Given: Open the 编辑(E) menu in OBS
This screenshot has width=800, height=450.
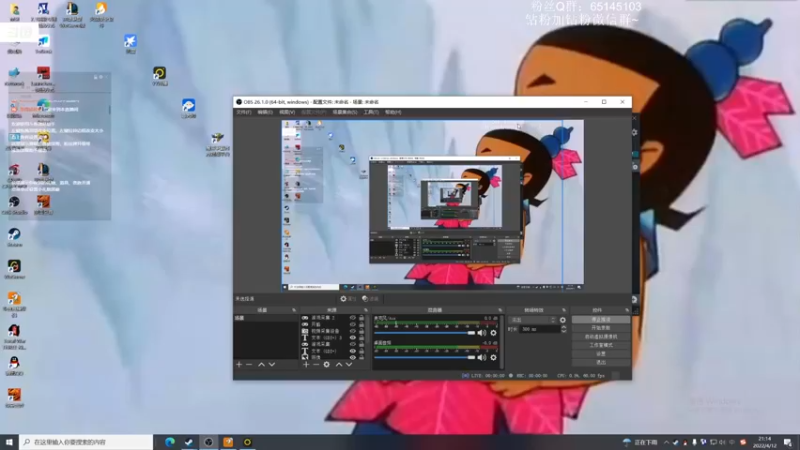Looking at the screenshot, I should point(265,112).
